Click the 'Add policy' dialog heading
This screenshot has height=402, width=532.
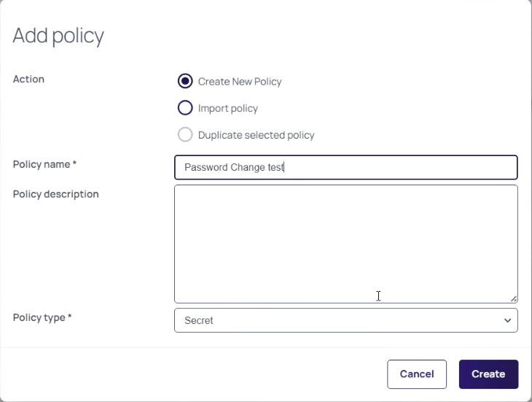click(x=58, y=35)
